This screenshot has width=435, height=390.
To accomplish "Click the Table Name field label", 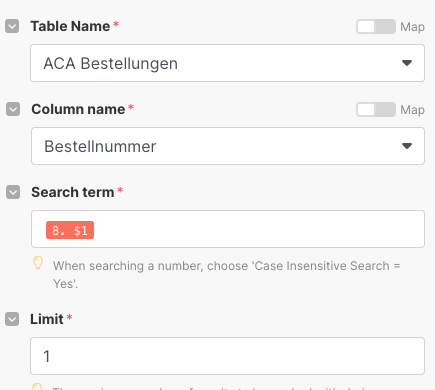I will 70,26.
